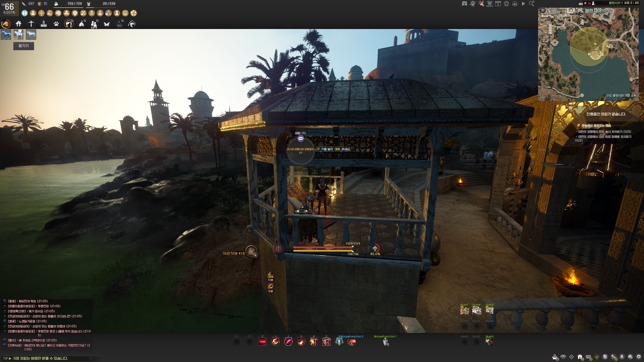
Task: Click the notification bell icon
Action: 622,357
